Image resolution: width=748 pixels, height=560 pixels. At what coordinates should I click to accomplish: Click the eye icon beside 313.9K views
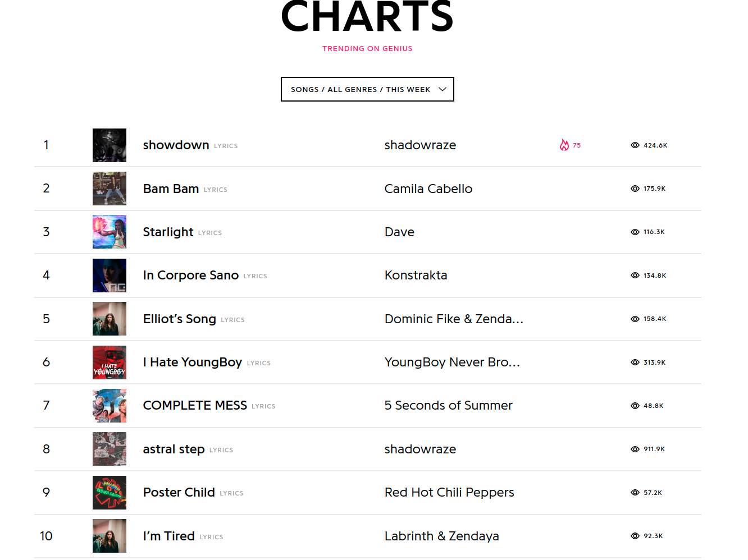(x=635, y=362)
